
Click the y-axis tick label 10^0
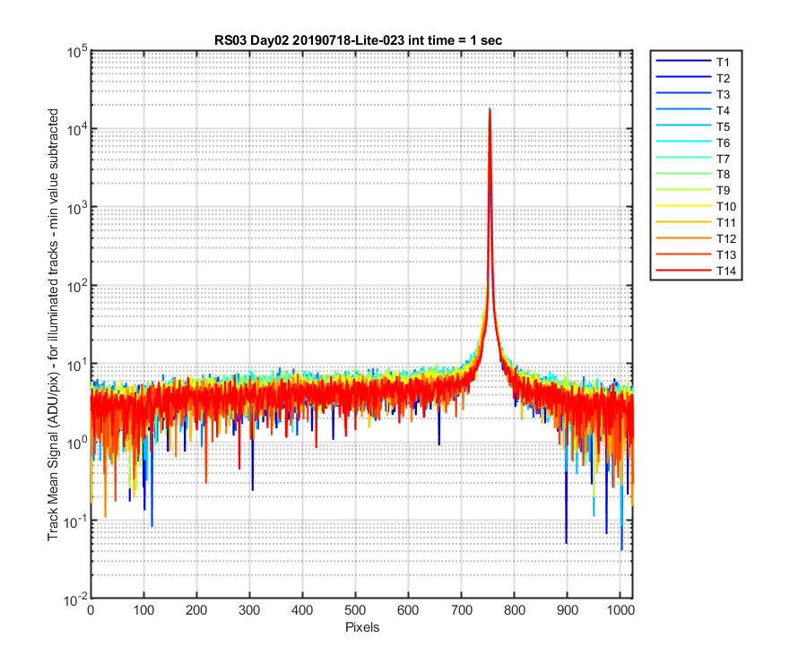78,443
